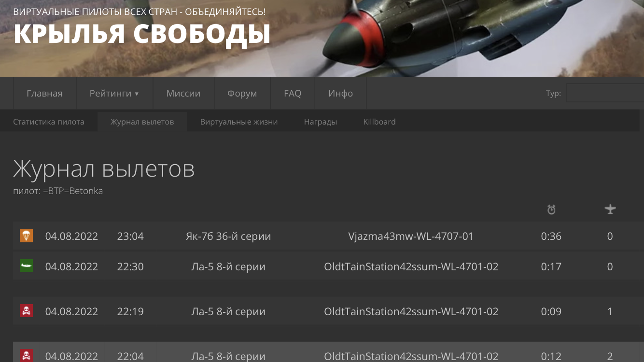
Task: Click the orange parachute bailout icon
Action: pyautogui.click(x=26, y=236)
